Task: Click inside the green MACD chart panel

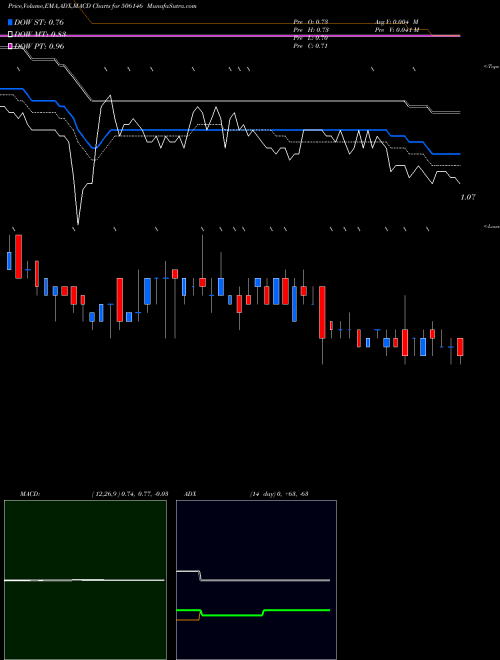Action: click(85, 580)
